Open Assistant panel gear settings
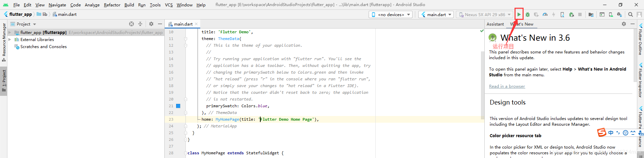The height and width of the screenshot is (158, 644). [x=624, y=24]
